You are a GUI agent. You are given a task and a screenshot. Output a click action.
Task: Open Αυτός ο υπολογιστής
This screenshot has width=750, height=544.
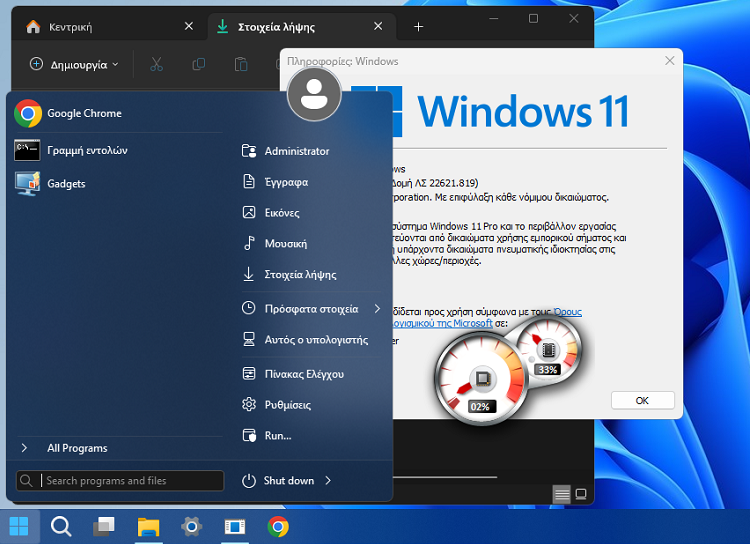311,340
